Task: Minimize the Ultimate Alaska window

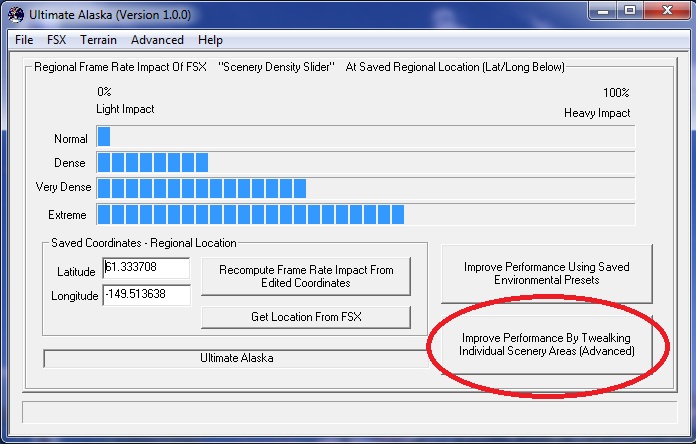Action: pos(603,11)
